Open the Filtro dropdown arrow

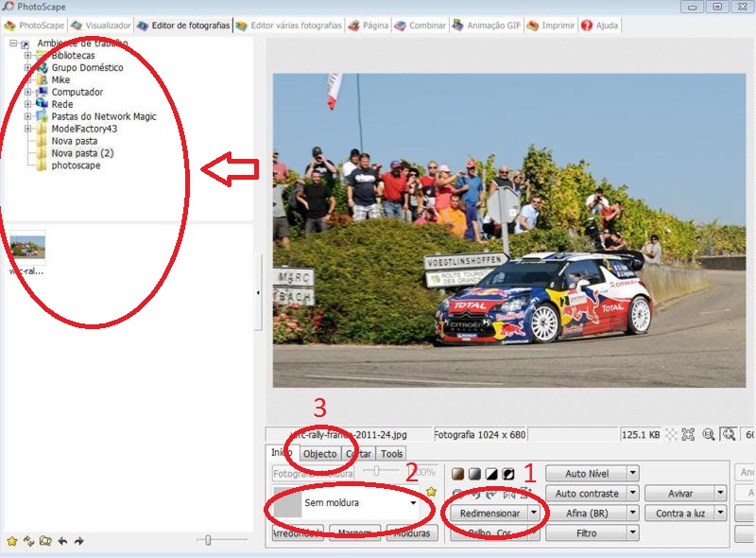tap(633, 532)
